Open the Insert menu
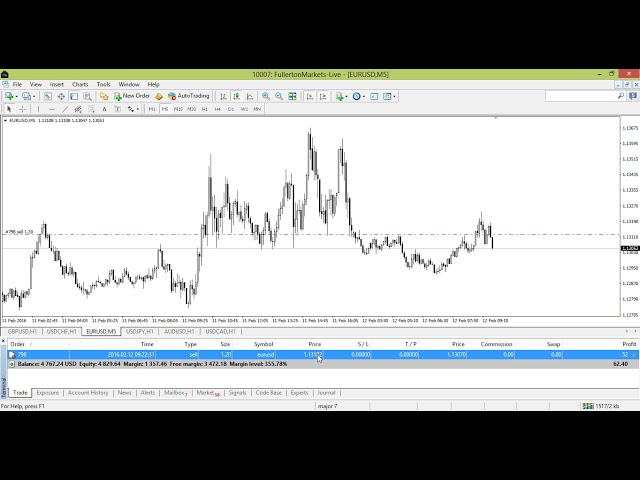Image resolution: width=640 pixels, height=480 pixels. click(x=57, y=84)
